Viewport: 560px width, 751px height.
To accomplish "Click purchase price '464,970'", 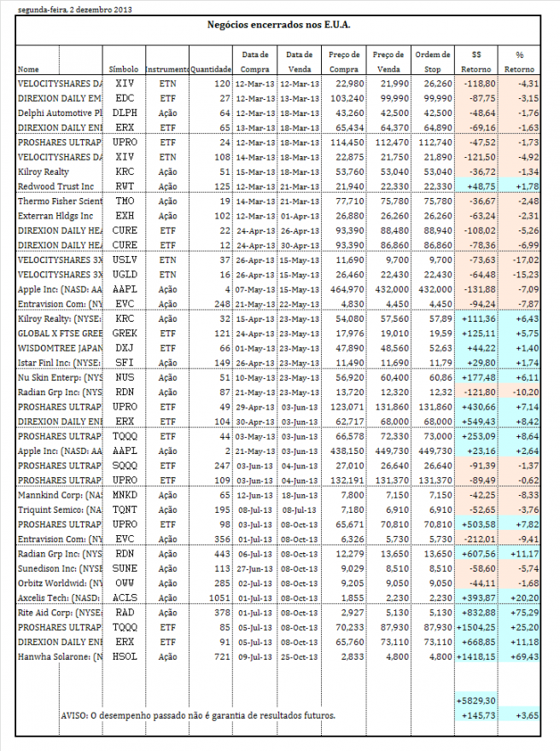I will pyautogui.click(x=347, y=289).
